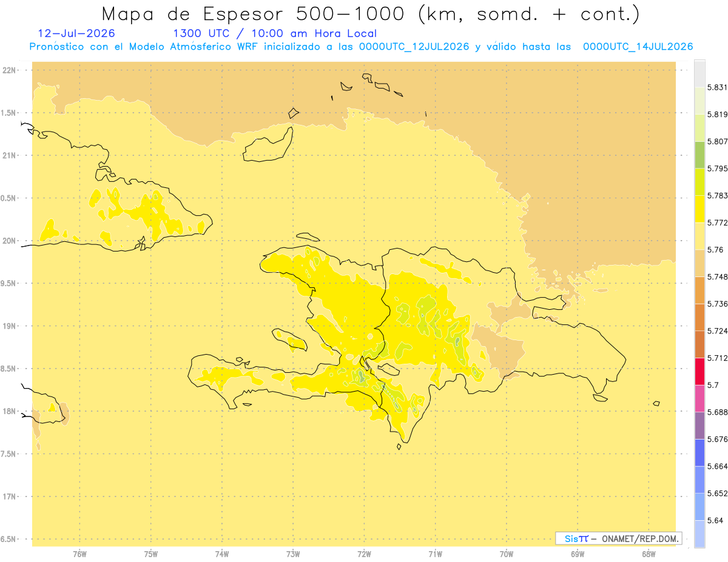Click legend value 5.64
Viewport: 728px width, 562px height.
(x=715, y=521)
